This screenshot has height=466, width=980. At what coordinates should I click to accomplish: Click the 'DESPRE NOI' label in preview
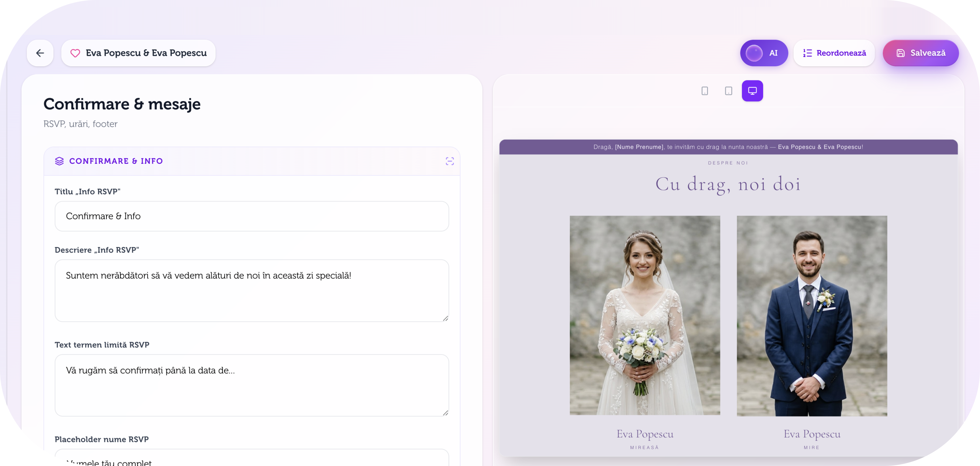point(728,163)
